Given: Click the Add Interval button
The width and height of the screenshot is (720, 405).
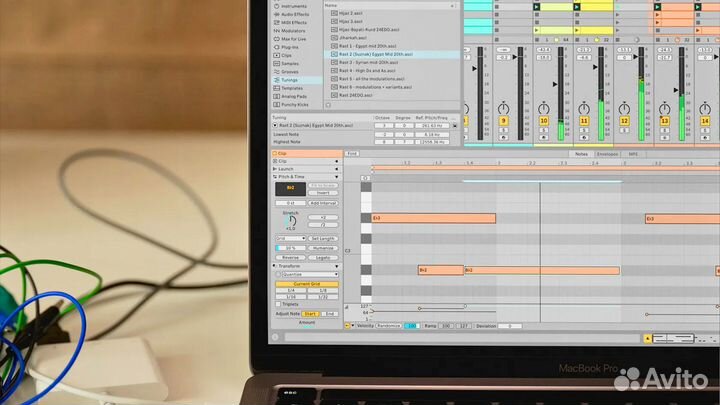Looking at the screenshot, I should tap(323, 203).
